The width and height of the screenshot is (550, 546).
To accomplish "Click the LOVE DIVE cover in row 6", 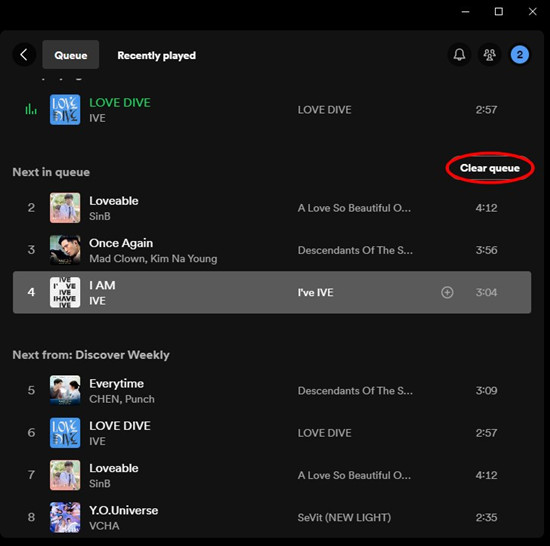I will 65,433.
